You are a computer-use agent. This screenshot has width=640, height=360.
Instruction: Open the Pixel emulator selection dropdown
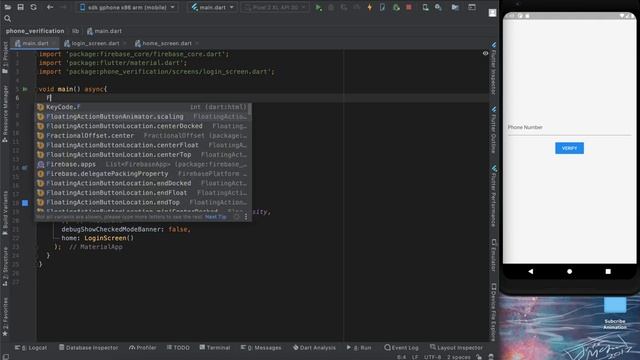275,7
